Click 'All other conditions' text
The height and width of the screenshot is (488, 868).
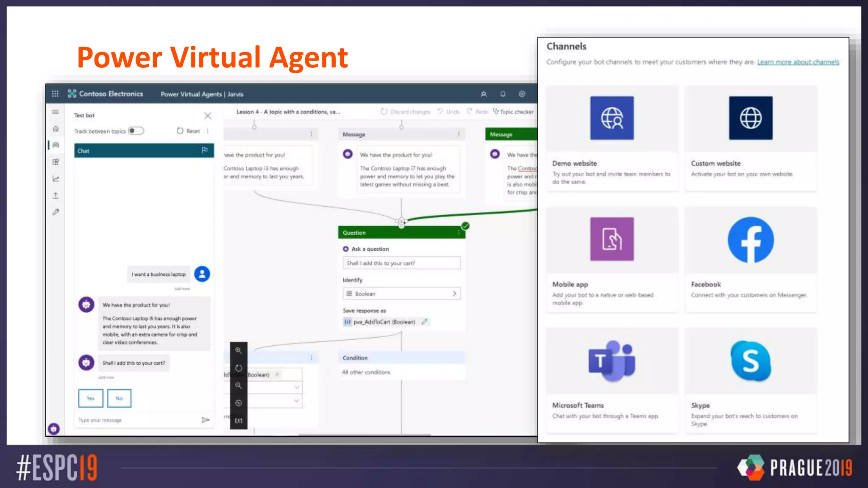point(366,372)
